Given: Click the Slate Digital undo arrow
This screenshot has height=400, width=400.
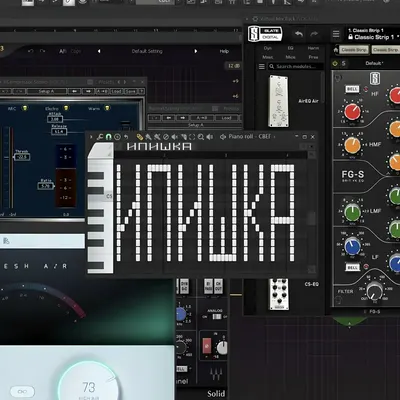Looking at the screenshot, I should 298,34.
